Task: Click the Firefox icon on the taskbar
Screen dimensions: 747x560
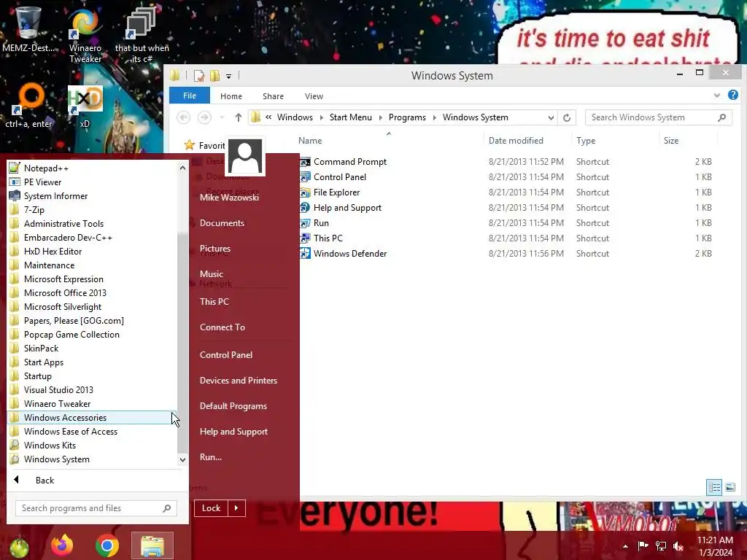Action: coord(62,545)
